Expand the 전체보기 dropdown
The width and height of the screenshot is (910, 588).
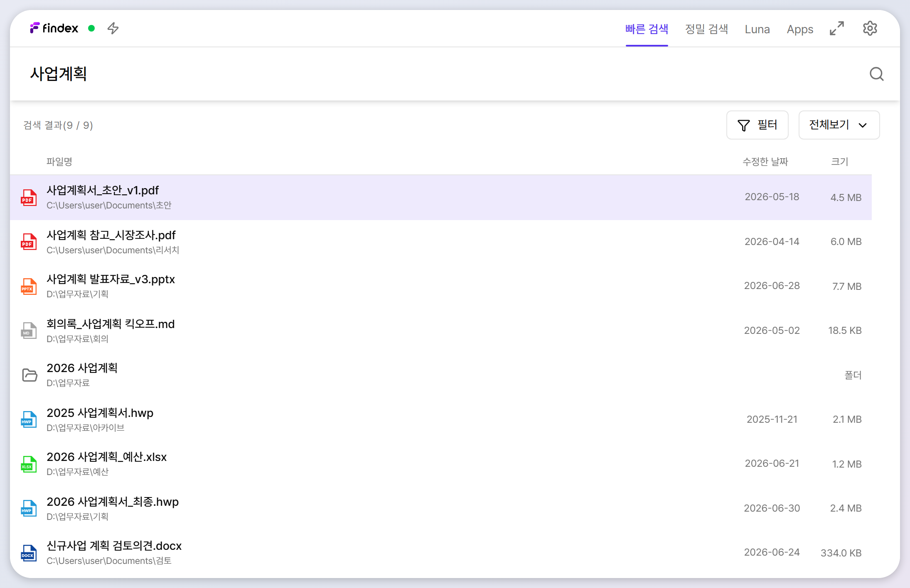click(x=839, y=125)
